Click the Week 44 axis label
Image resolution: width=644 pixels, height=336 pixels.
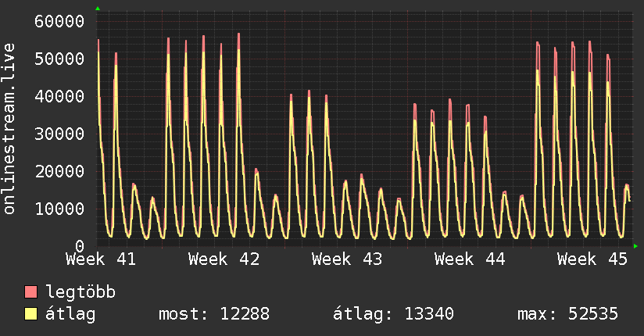pos(470,259)
